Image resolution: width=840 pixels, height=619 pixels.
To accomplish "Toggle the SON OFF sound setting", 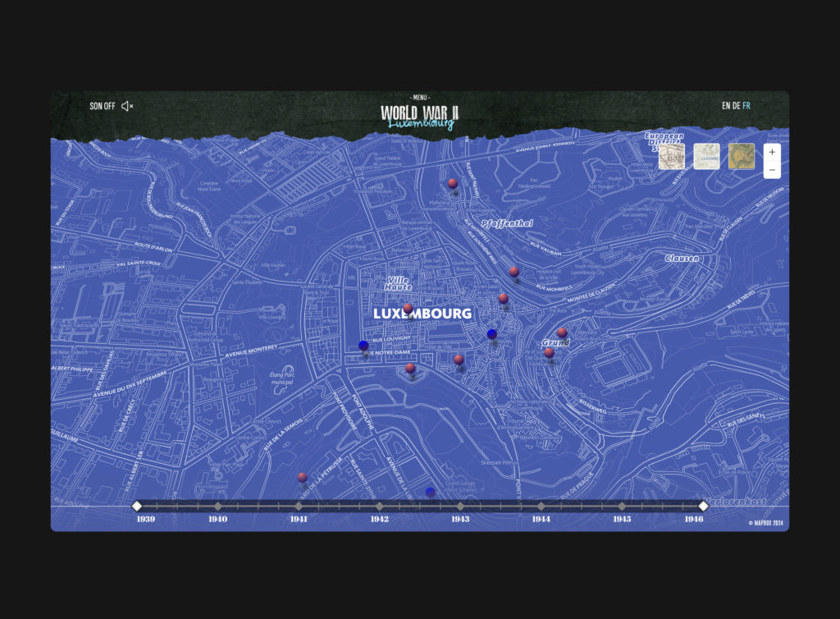I will [103, 106].
